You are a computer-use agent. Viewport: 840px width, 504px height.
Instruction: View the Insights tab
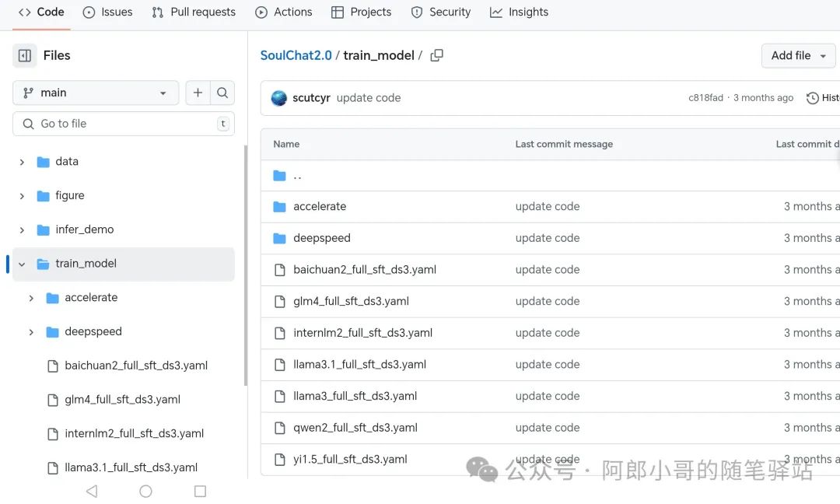[519, 12]
